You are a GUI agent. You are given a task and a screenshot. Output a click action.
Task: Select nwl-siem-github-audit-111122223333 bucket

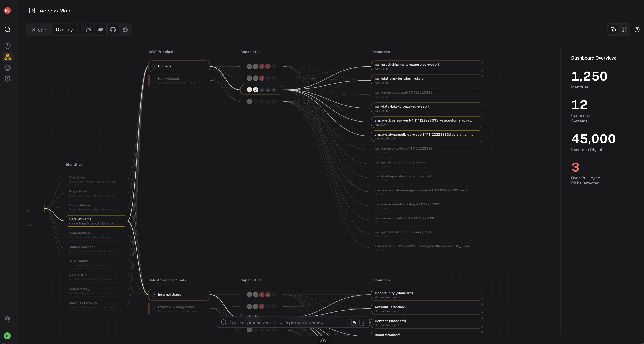click(427, 220)
